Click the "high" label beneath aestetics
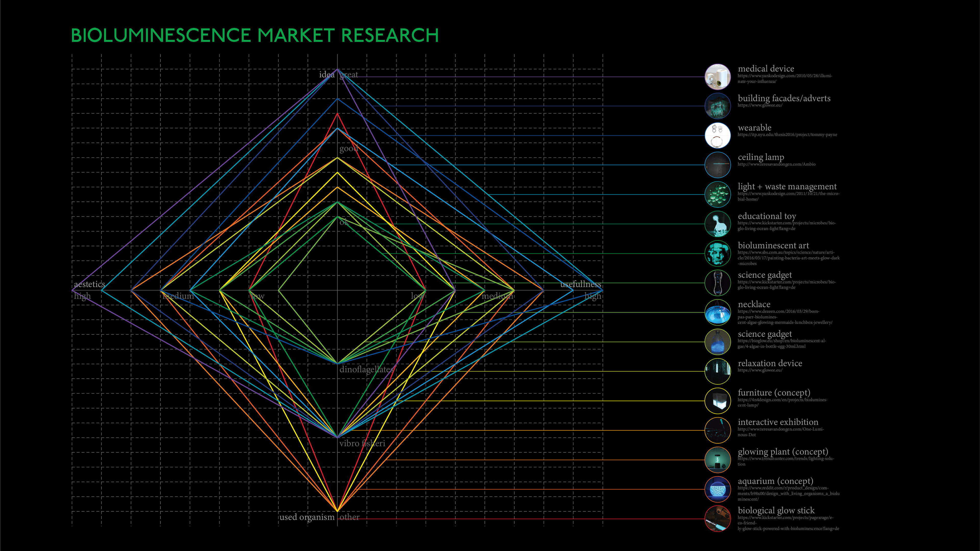Image resolution: width=980 pixels, height=551 pixels. click(82, 296)
